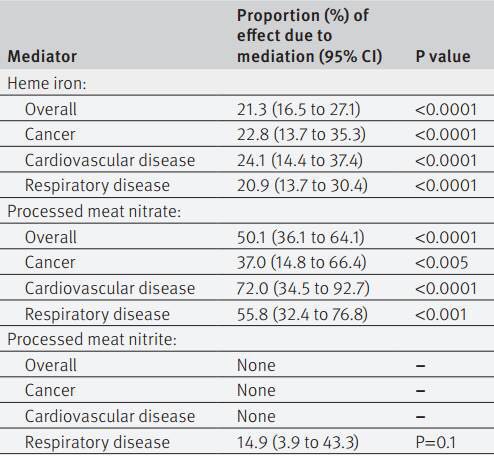This screenshot has height=458, width=494.
Task: Click the P value column header
Action: pyautogui.click(x=443, y=56)
